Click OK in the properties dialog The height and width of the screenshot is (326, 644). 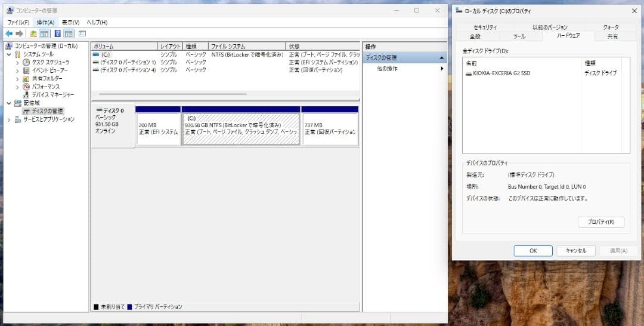click(x=533, y=251)
